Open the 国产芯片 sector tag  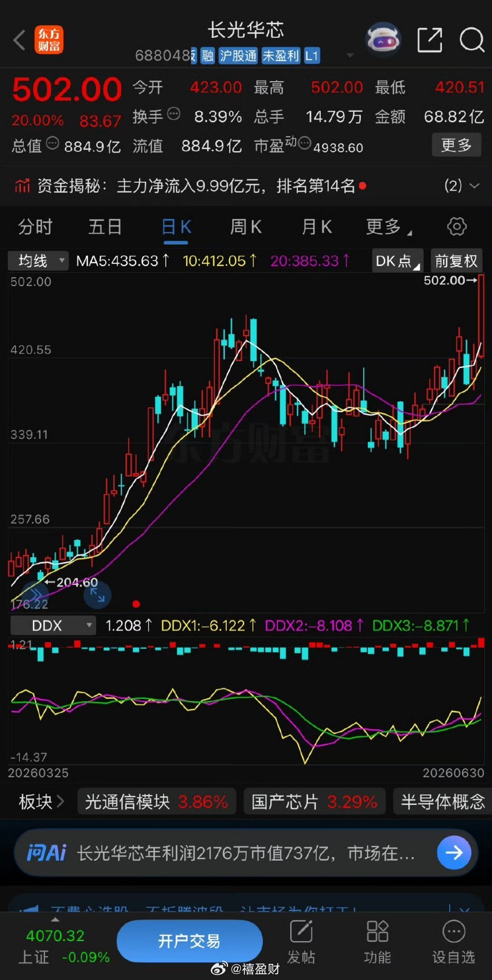(x=315, y=802)
